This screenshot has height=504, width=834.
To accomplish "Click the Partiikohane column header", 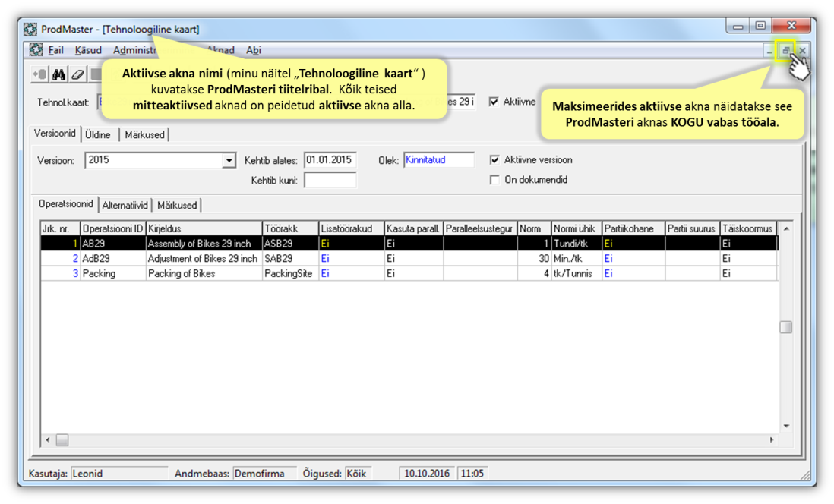I will 633,228.
